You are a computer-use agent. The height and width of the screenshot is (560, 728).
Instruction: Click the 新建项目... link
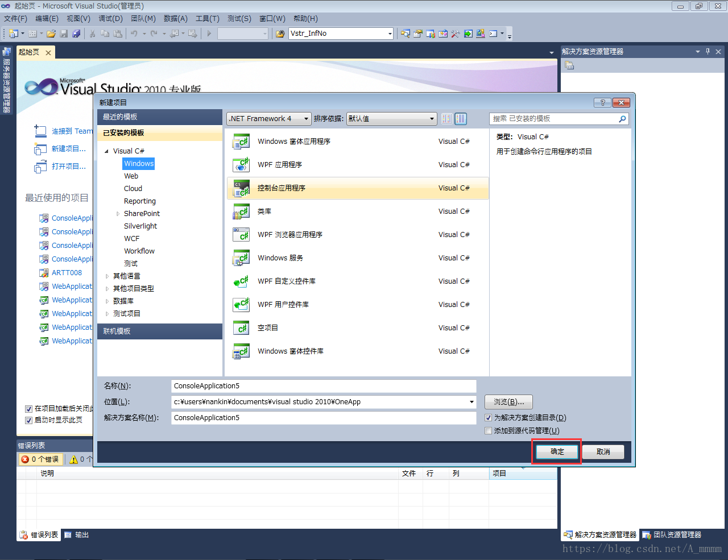click(69, 149)
